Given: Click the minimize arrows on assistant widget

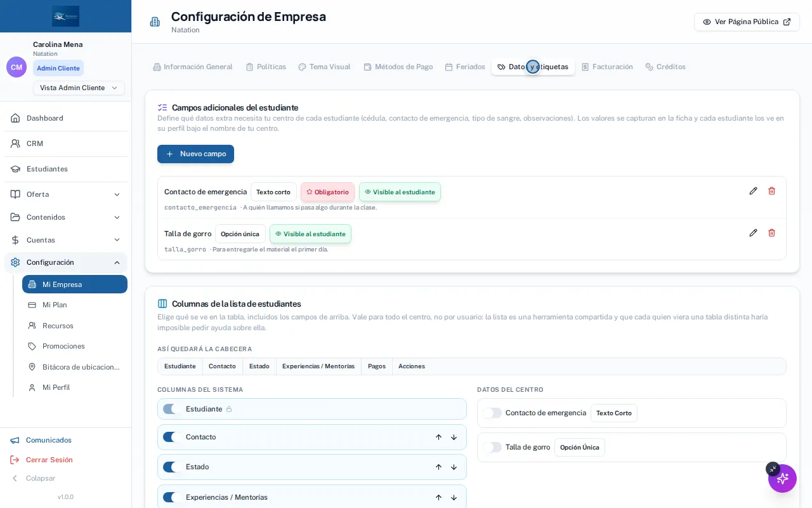Looking at the screenshot, I should pyautogui.click(x=773, y=469).
